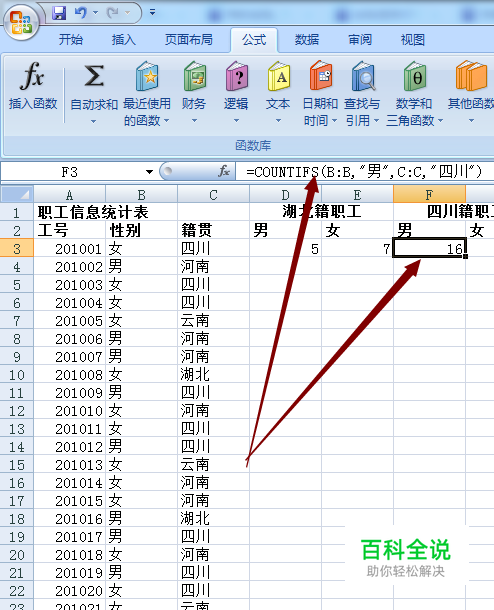The width and height of the screenshot is (494, 610).
Task: Customize the Quick Access Toolbar dropdown
Action: [x=152, y=13]
